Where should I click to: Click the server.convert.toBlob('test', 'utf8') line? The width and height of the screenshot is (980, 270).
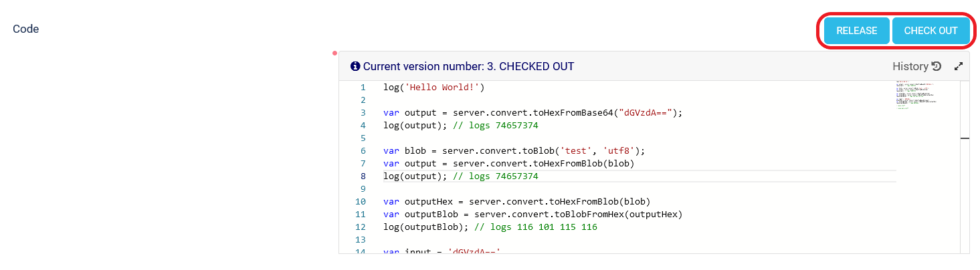514,151
